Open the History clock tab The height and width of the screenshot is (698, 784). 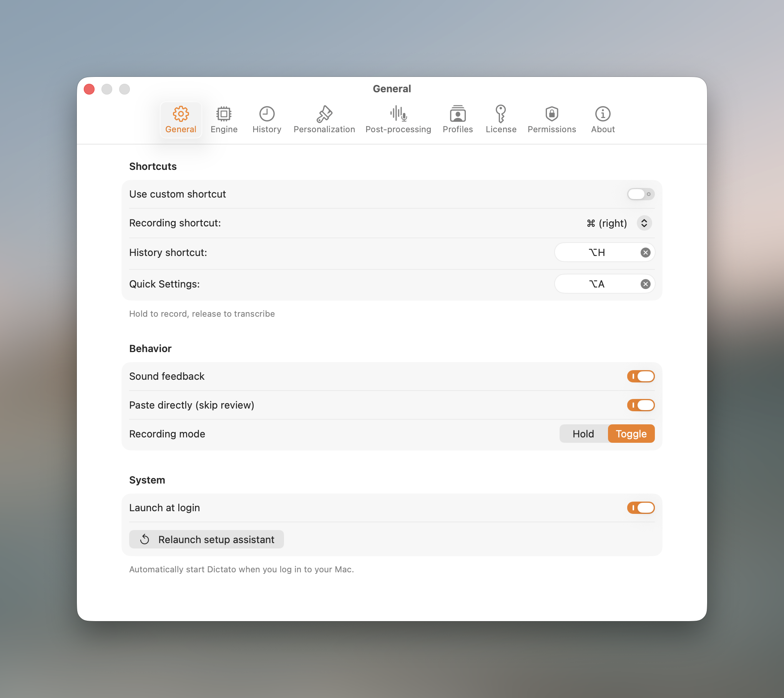coord(267,120)
